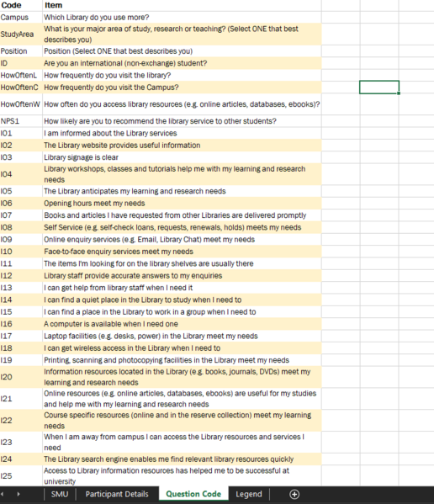Select the I10 code cell

(21, 252)
